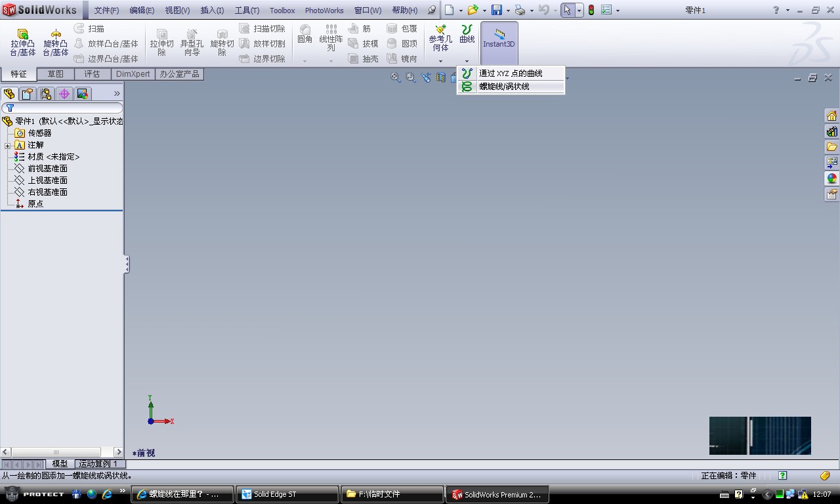Click the Save disk icon
The image size is (840, 504).
tap(497, 10)
